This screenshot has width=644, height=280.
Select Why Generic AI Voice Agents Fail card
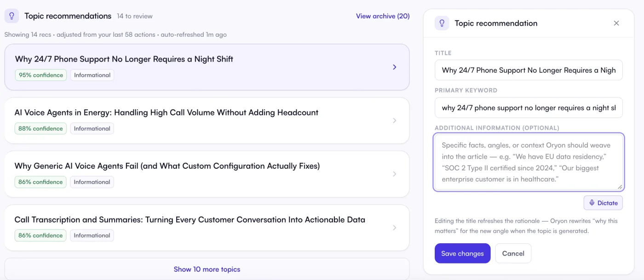click(207, 174)
